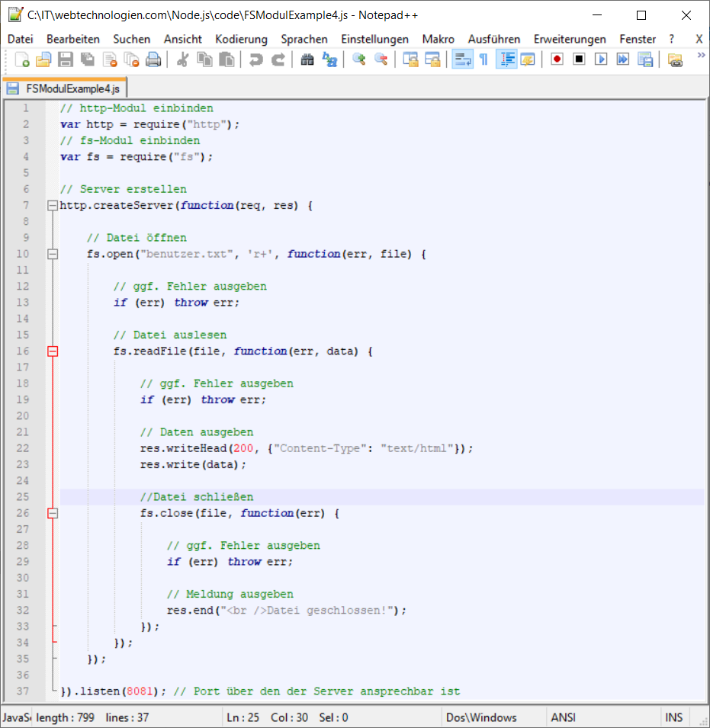Screen dimensions: 710x728
Task: Click the Close All documents icon
Action: click(x=131, y=59)
